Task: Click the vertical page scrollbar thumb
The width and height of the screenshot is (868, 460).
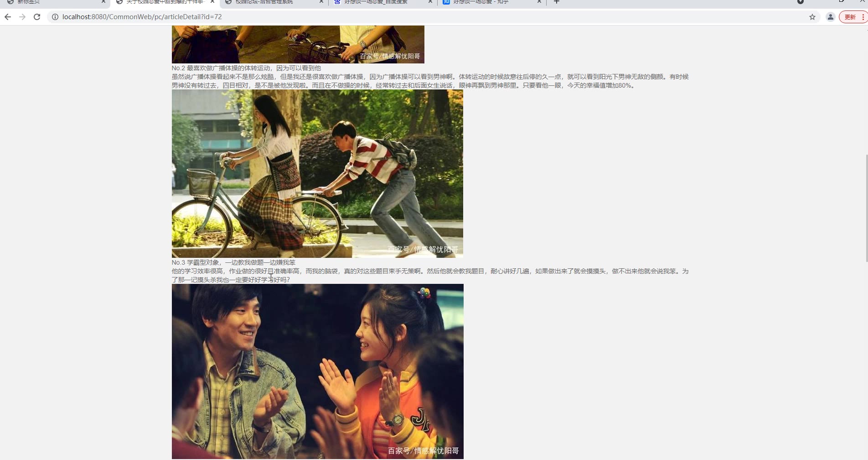Action: coord(866,208)
